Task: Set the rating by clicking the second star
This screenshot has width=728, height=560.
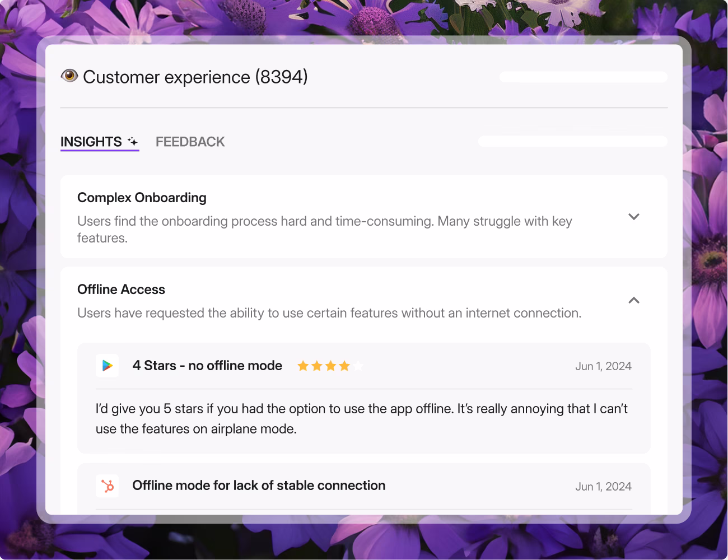Action: point(316,366)
